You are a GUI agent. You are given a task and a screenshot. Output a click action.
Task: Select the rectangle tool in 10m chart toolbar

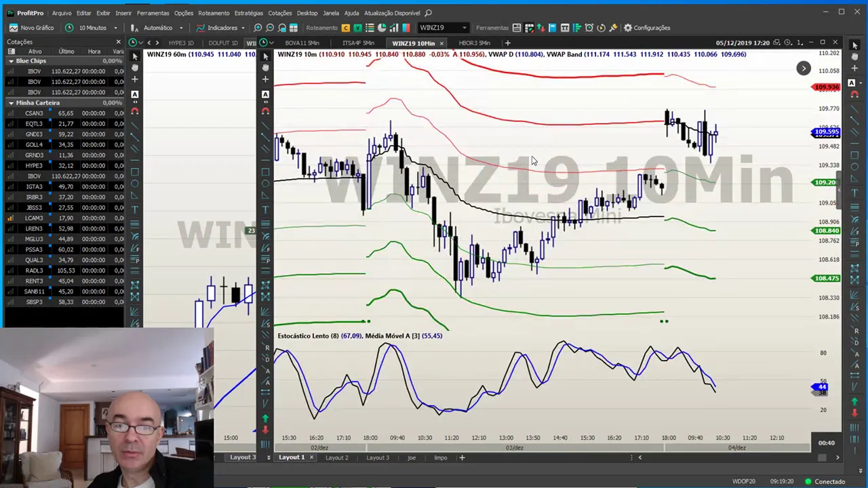(265, 171)
